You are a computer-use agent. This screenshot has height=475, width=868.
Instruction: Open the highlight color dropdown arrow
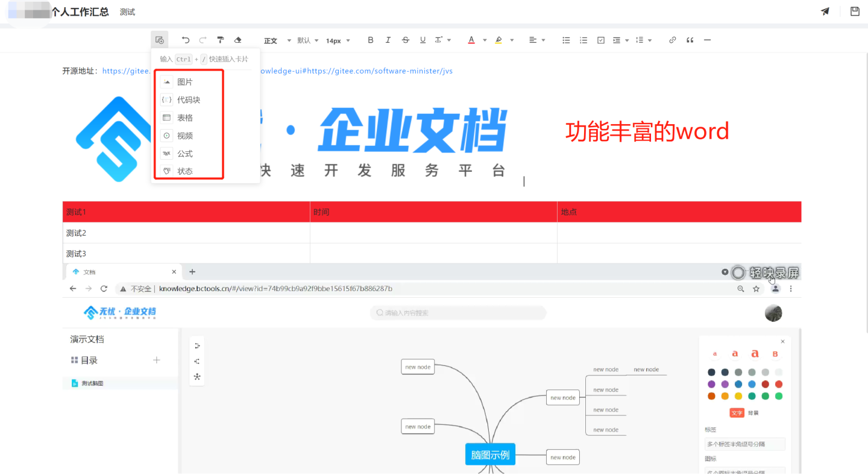click(512, 40)
